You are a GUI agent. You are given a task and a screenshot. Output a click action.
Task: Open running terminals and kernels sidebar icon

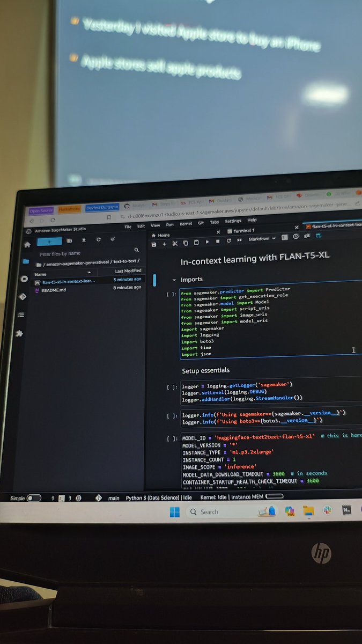pos(24,279)
